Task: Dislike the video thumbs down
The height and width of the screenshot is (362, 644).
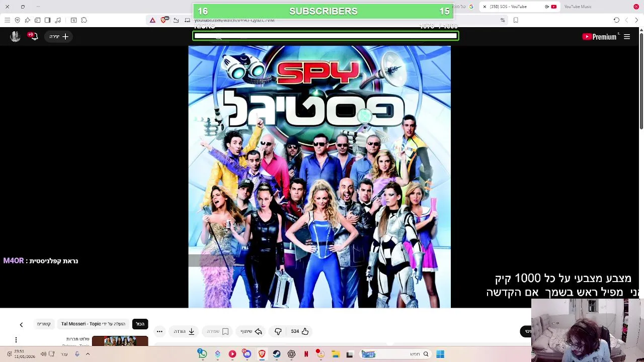Action: coord(278,331)
